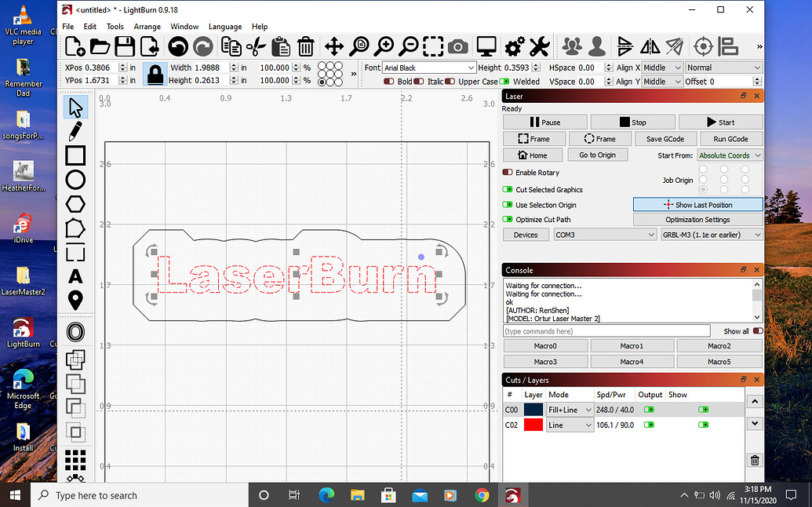The width and height of the screenshot is (812, 507).
Task: Use the Move/Pan arrows toolbar icon
Action: pos(333,46)
